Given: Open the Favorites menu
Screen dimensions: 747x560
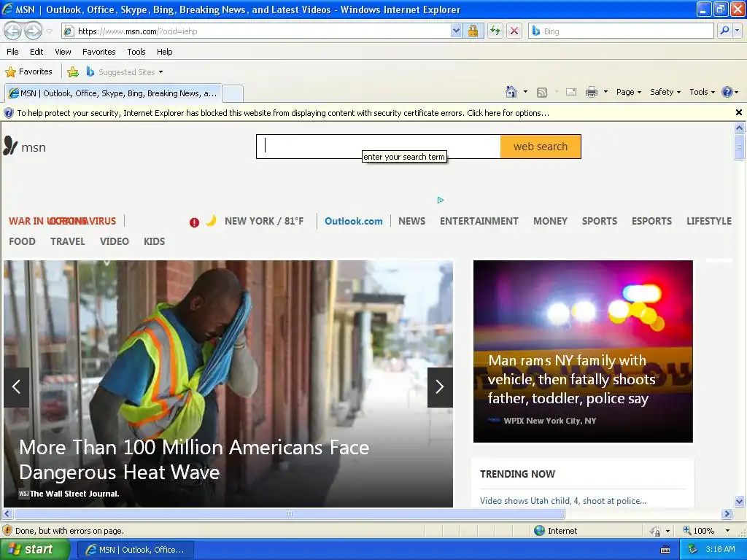Looking at the screenshot, I should coord(98,52).
